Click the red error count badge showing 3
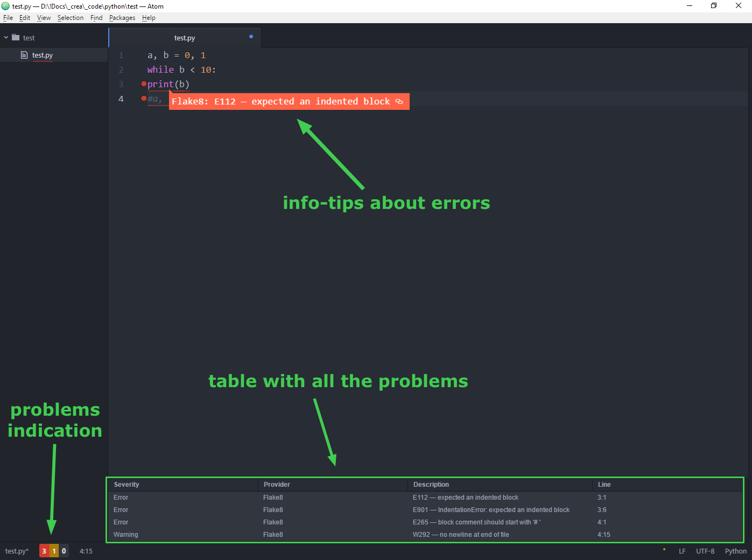752x560 pixels. 44,551
